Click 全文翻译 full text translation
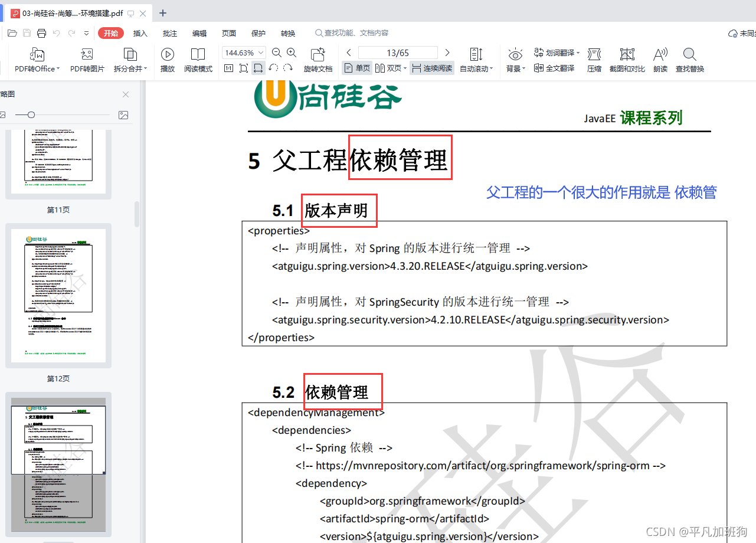Viewport: 756px width, 543px height. pos(554,68)
